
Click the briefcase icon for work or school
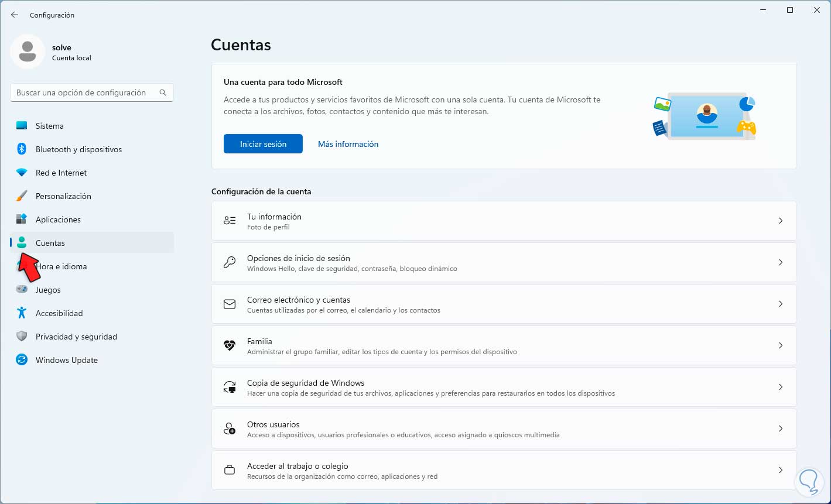[x=230, y=470]
